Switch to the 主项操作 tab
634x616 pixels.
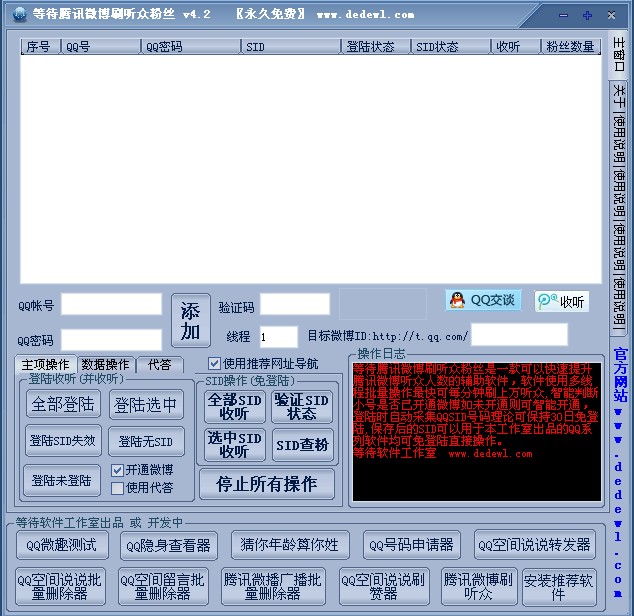click(45, 365)
